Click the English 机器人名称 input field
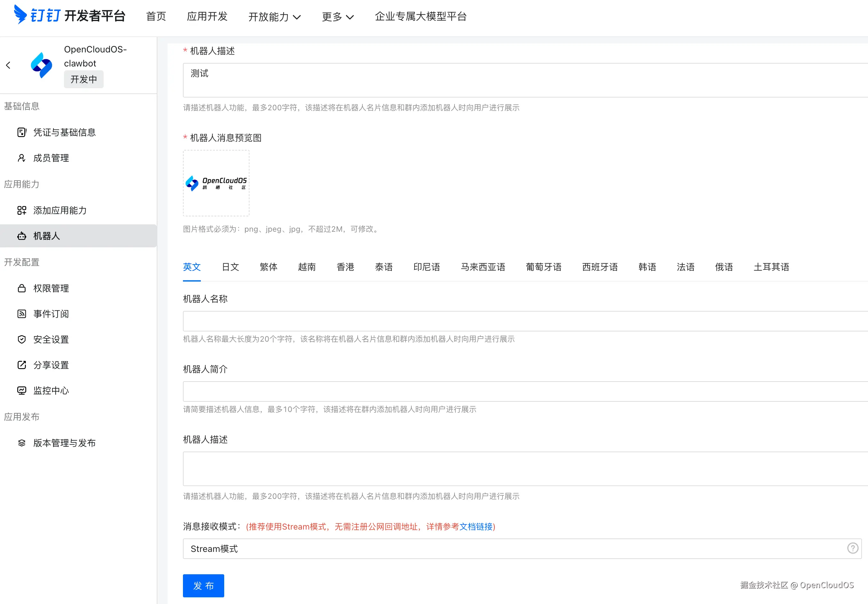The width and height of the screenshot is (868, 604). [x=522, y=321]
